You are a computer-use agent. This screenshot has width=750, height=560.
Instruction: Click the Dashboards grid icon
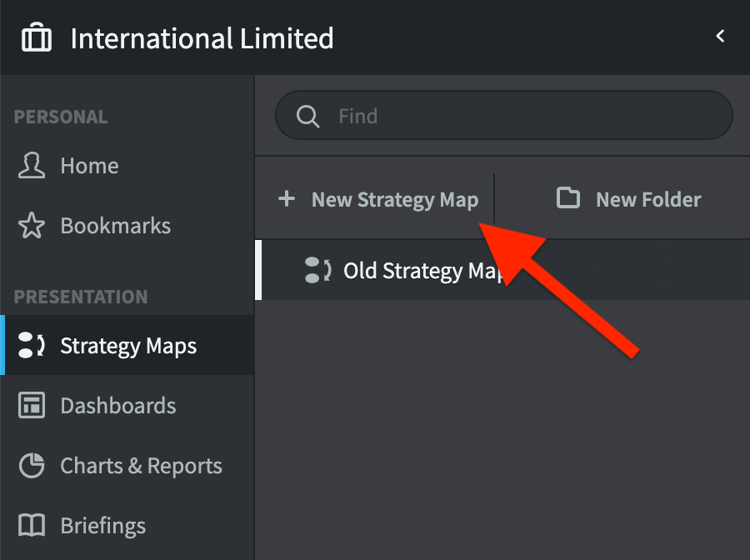pyautogui.click(x=31, y=405)
